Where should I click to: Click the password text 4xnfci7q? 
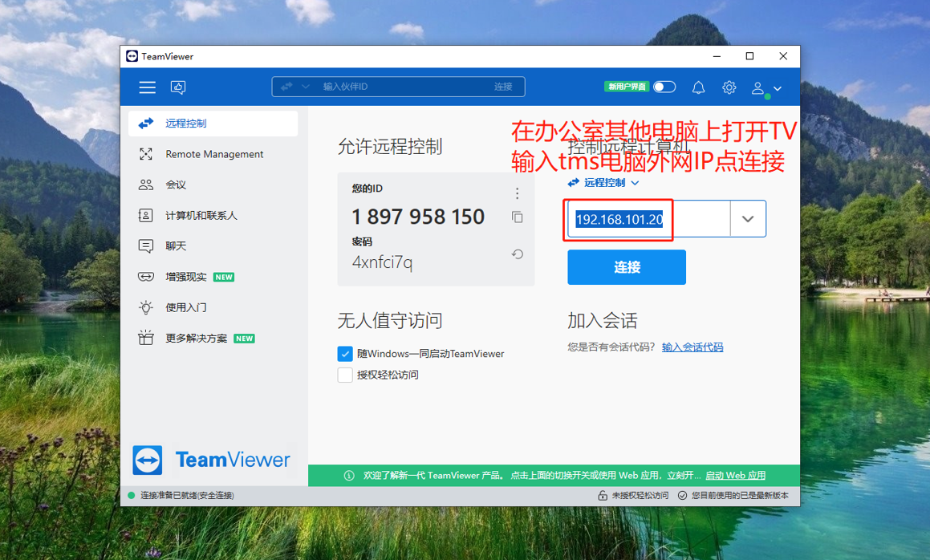pyautogui.click(x=382, y=262)
